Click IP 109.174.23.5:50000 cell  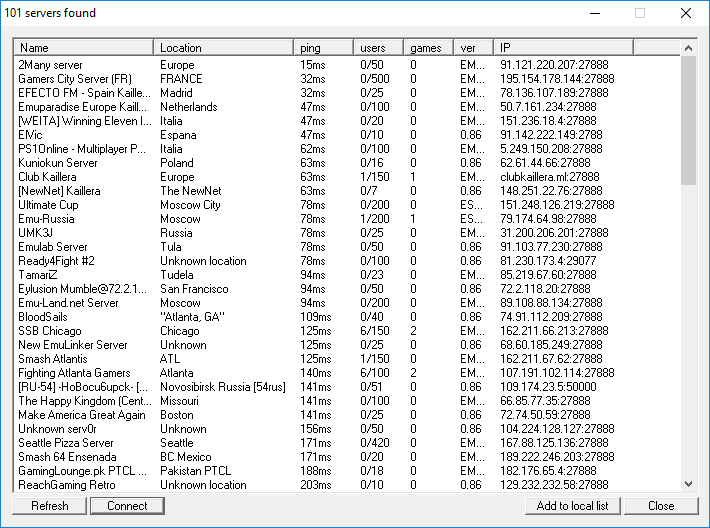click(548, 388)
